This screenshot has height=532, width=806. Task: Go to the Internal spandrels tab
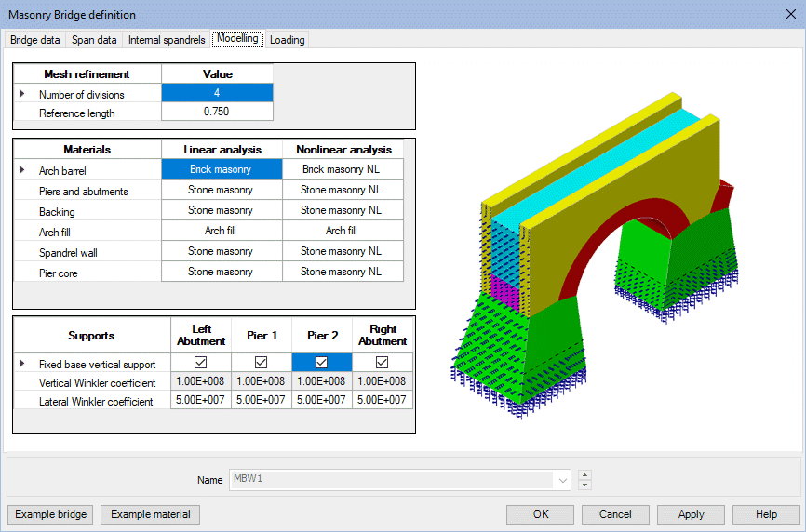tap(166, 40)
